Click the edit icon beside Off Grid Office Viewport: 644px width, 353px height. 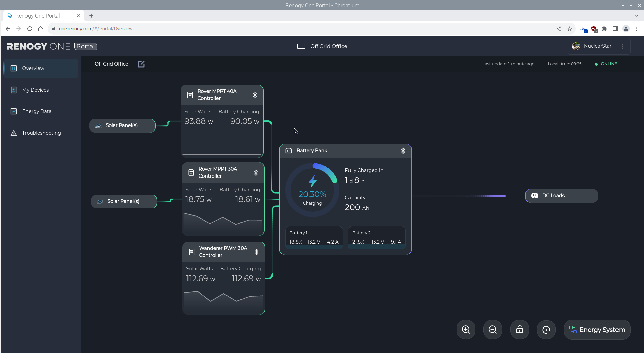[141, 64]
